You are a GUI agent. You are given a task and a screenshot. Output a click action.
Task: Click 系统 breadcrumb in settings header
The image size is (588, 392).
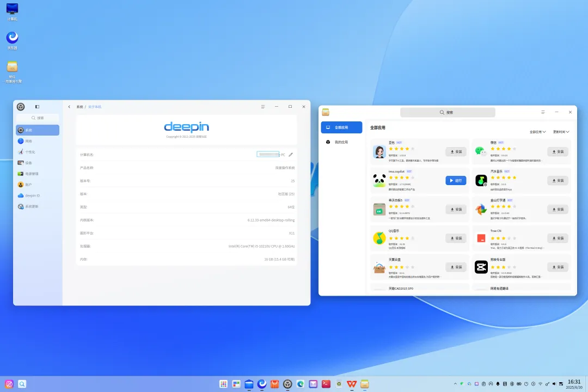click(79, 107)
